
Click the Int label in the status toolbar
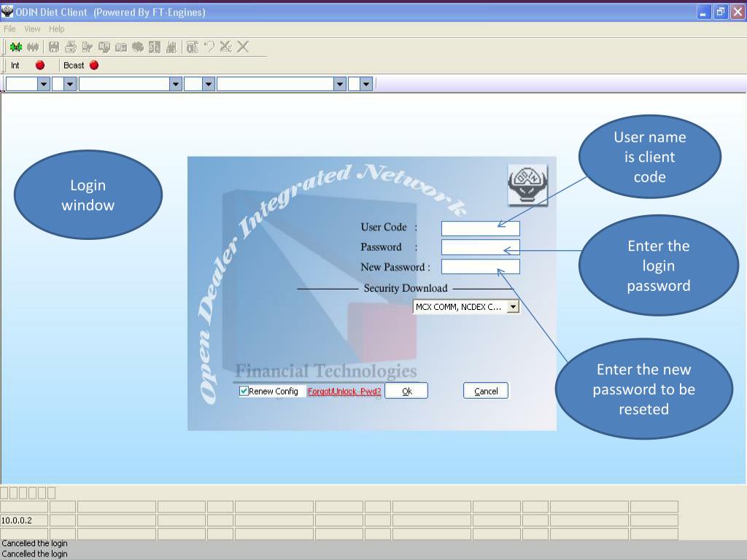point(15,65)
